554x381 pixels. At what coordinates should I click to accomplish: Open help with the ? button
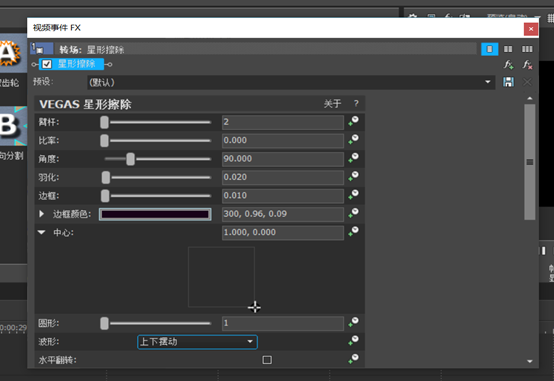click(x=356, y=104)
